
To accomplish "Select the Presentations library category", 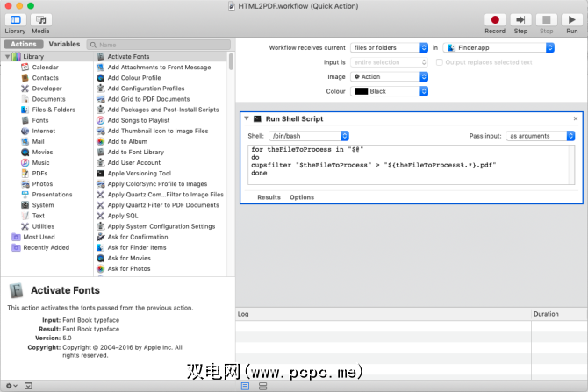I will click(x=52, y=195).
